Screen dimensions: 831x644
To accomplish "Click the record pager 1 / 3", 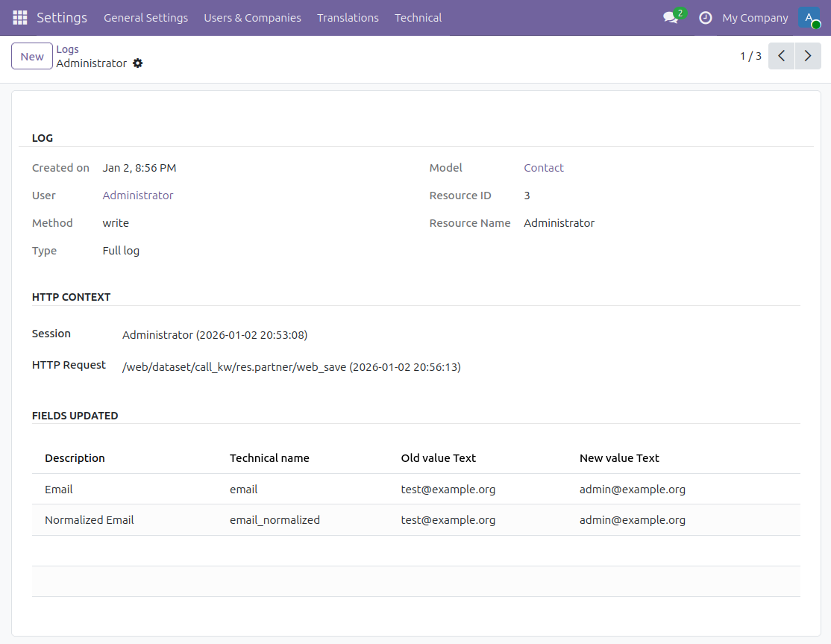I will [x=750, y=56].
